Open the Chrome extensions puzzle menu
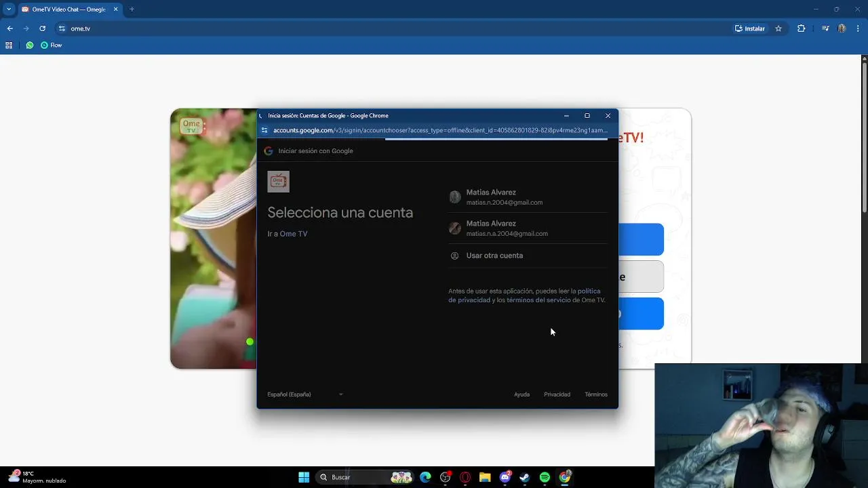The image size is (868, 488). click(801, 28)
